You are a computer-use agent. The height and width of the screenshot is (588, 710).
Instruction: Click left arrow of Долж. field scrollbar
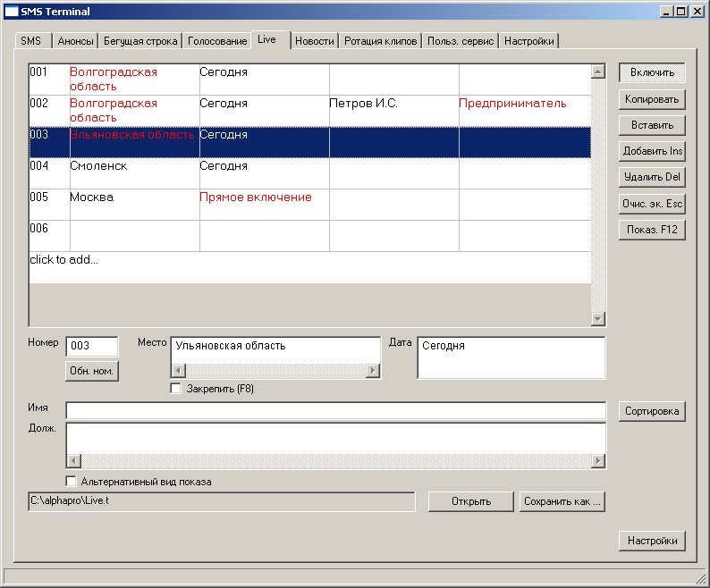pos(74,461)
